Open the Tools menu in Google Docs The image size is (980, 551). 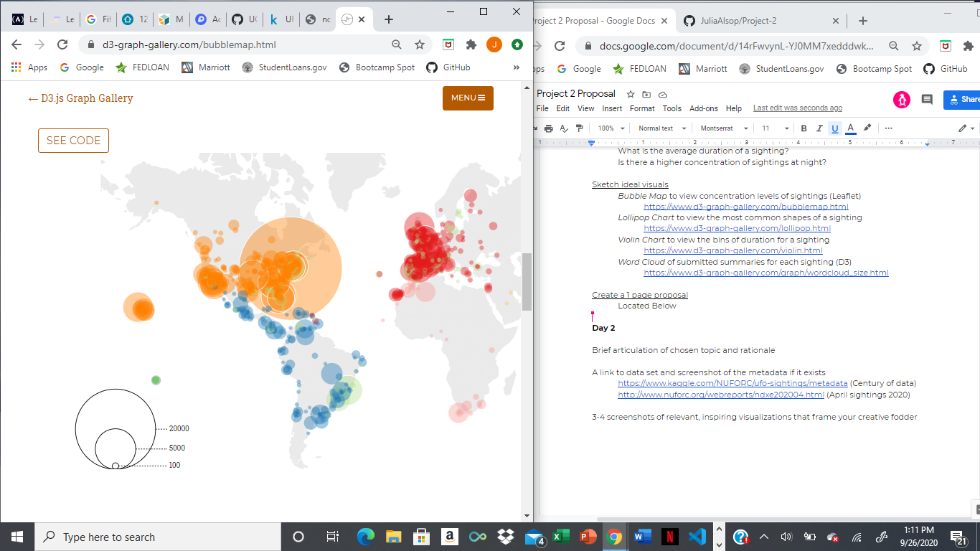[x=672, y=108]
